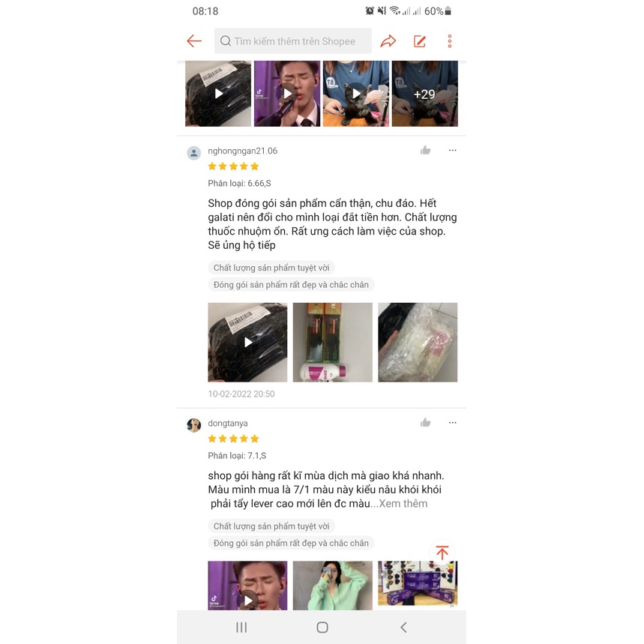Image resolution: width=644 pixels, height=644 pixels.
Task: Open the edit/write review icon
Action: [x=419, y=41]
